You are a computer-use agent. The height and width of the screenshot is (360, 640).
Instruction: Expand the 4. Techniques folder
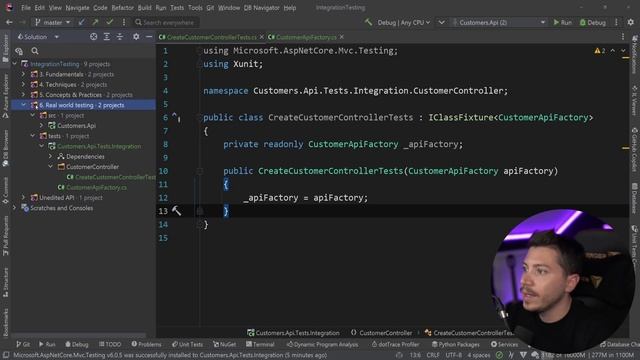pyautogui.click(x=23, y=84)
